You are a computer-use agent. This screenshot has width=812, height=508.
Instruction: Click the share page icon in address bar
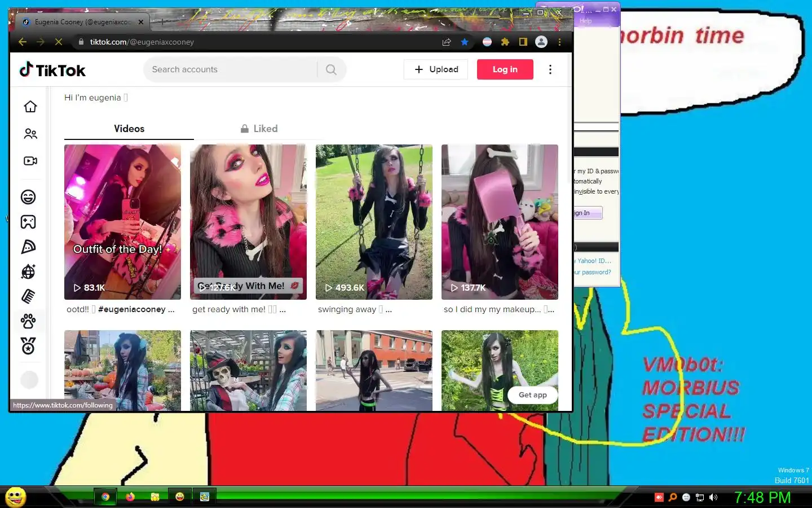pos(447,42)
